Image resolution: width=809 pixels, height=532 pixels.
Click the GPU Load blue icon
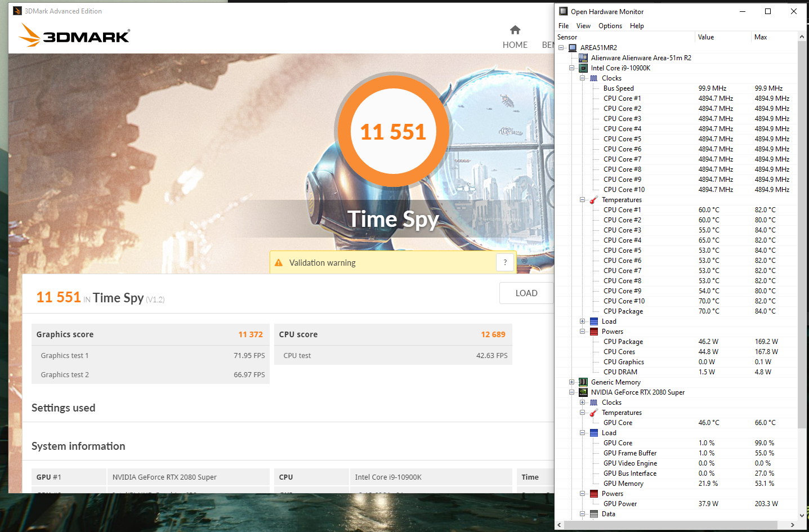(594, 433)
